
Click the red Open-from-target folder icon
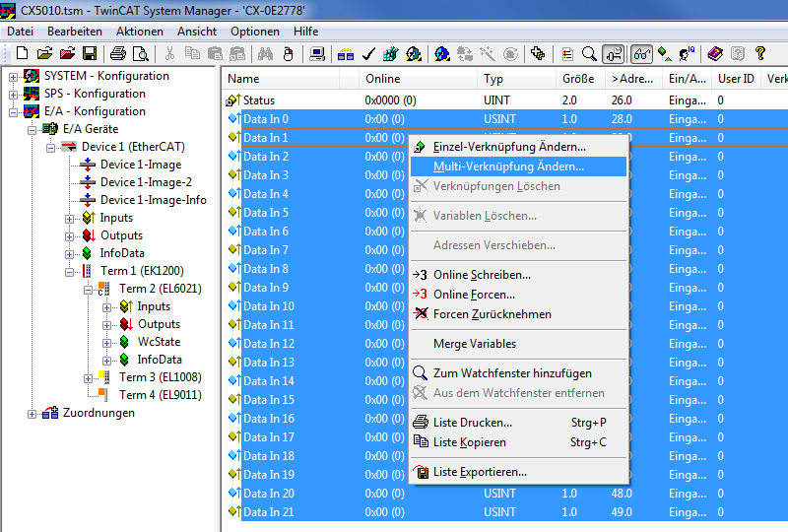point(67,53)
